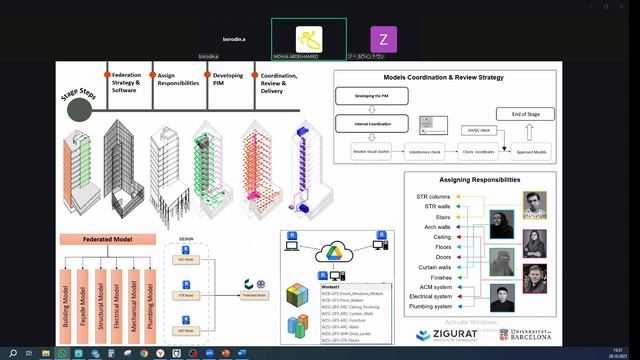Image resolution: width=640 pixels, height=360 pixels.
Task: Click the Plumbing Model vertical bar
Action: pyautogui.click(x=150, y=306)
